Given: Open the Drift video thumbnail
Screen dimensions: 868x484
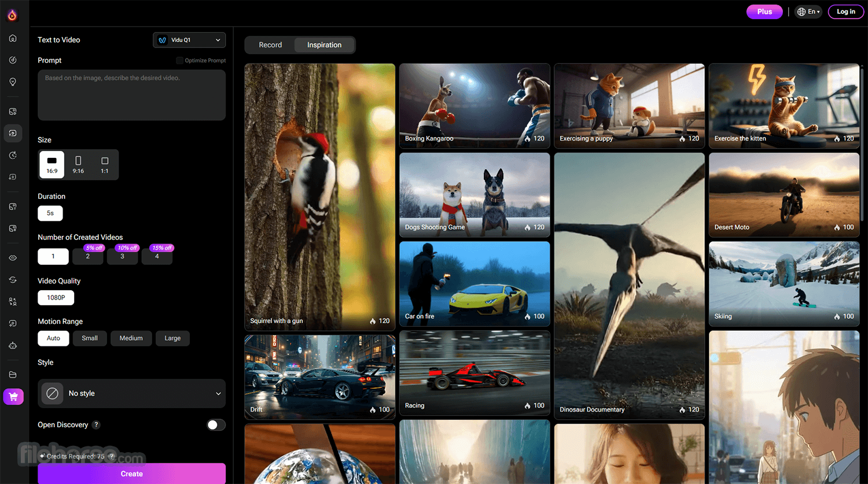Looking at the screenshot, I should pos(320,377).
